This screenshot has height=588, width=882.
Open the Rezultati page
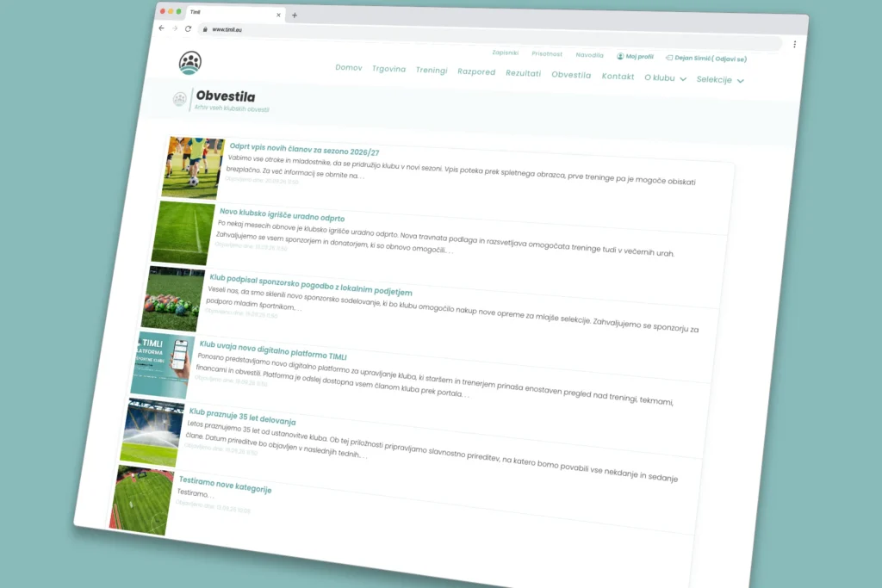pos(523,74)
